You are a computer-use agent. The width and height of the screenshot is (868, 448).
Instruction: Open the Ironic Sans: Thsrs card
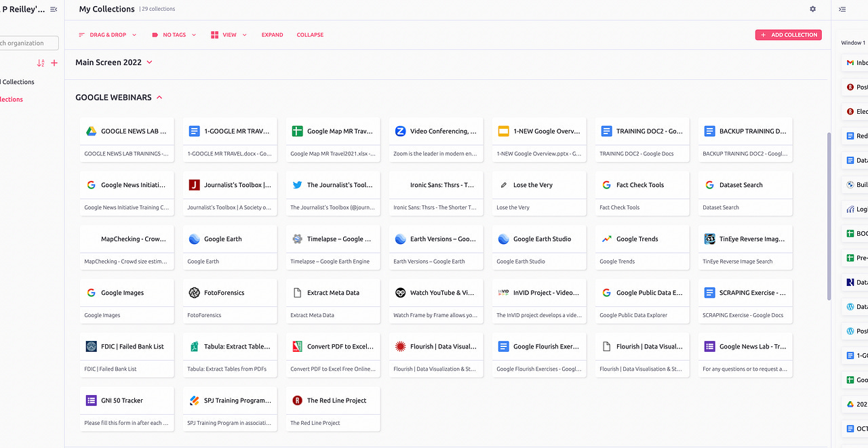[x=436, y=193]
